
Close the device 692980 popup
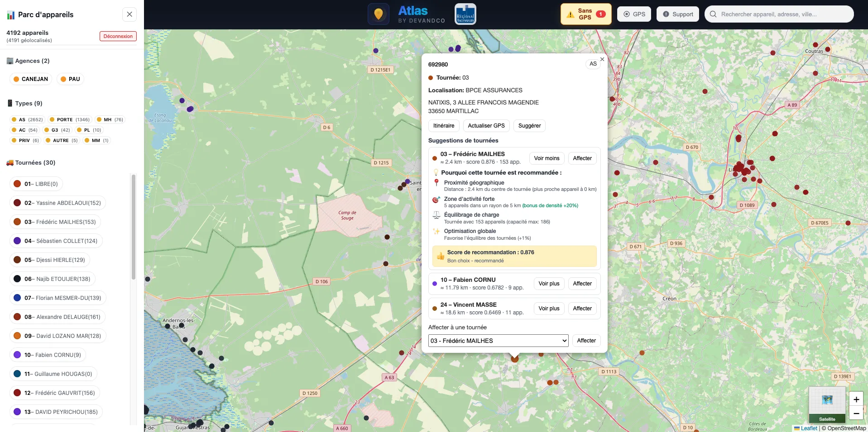coord(602,59)
